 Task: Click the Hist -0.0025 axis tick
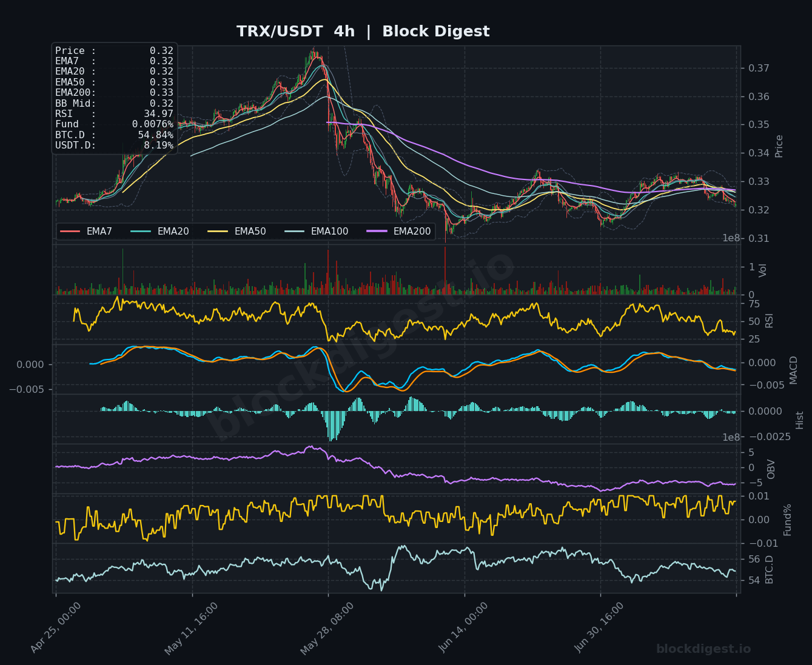[770, 437]
